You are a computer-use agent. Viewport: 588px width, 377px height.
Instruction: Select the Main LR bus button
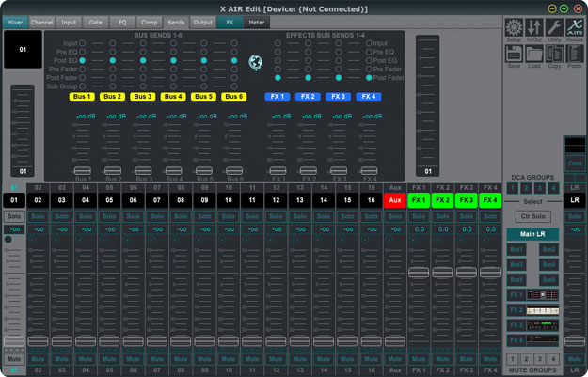point(532,234)
